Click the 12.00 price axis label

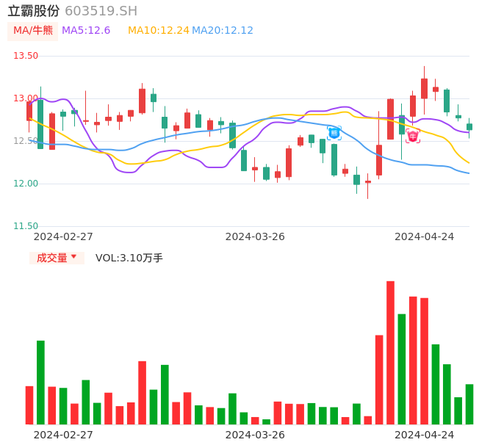coord(26,184)
